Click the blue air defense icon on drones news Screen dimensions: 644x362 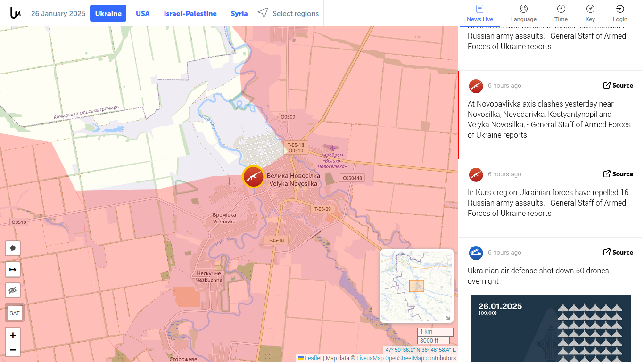tap(476, 253)
